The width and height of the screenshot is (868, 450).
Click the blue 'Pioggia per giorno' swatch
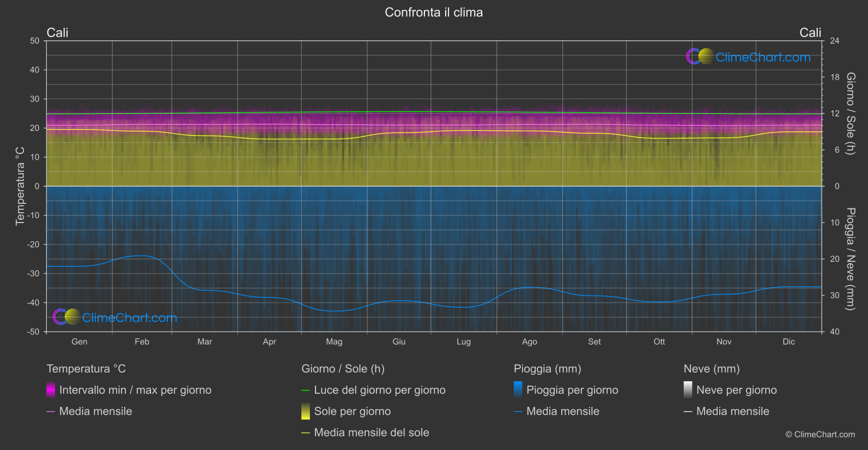click(x=518, y=390)
